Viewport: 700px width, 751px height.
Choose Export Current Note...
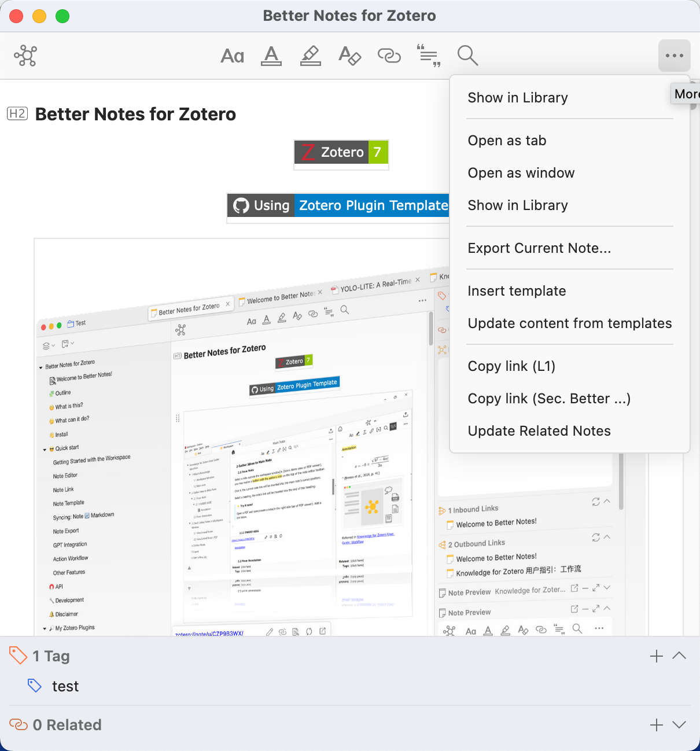tap(570, 248)
